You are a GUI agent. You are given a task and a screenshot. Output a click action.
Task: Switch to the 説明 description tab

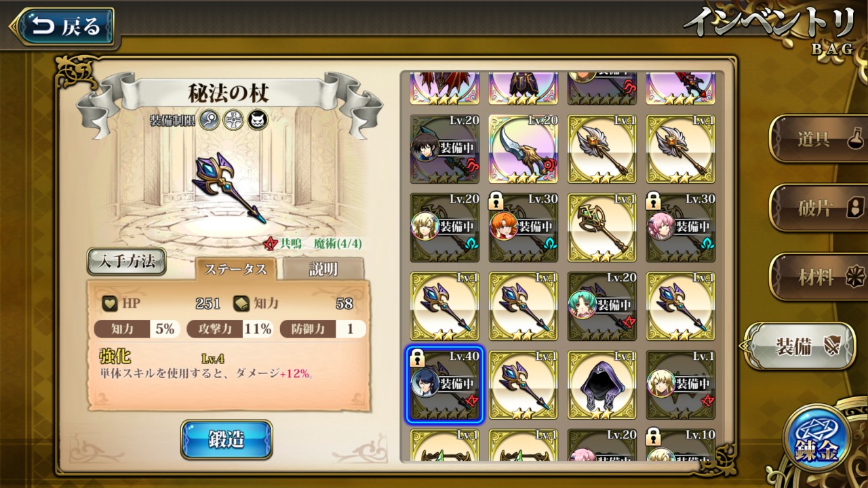pyautogui.click(x=323, y=269)
